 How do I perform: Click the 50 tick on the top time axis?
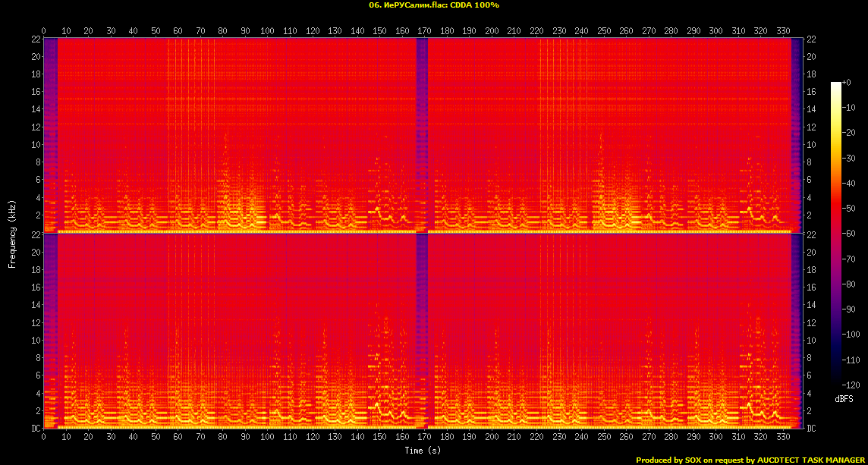point(156,31)
